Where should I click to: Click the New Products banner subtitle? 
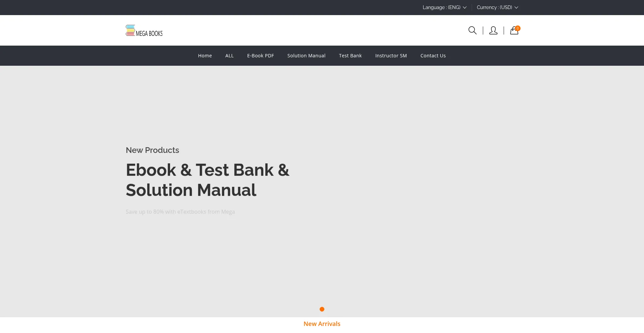(x=152, y=150)
